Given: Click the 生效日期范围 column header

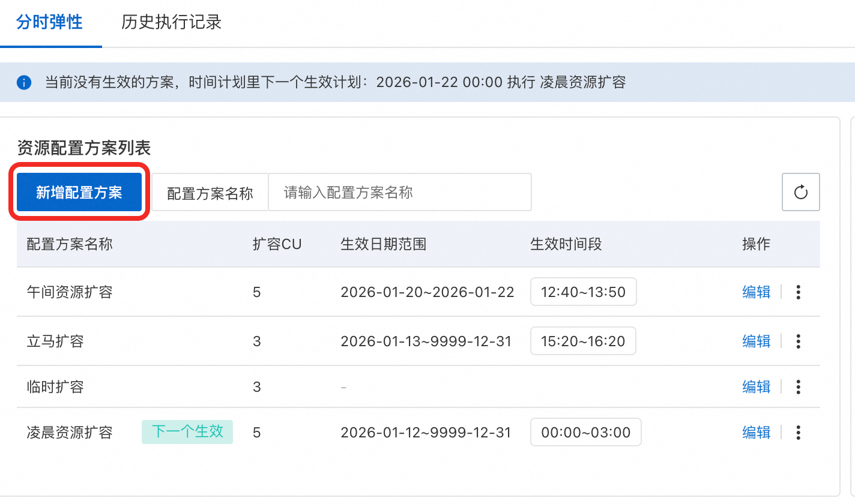Looking at the screenshot, I should coord(383,244).
